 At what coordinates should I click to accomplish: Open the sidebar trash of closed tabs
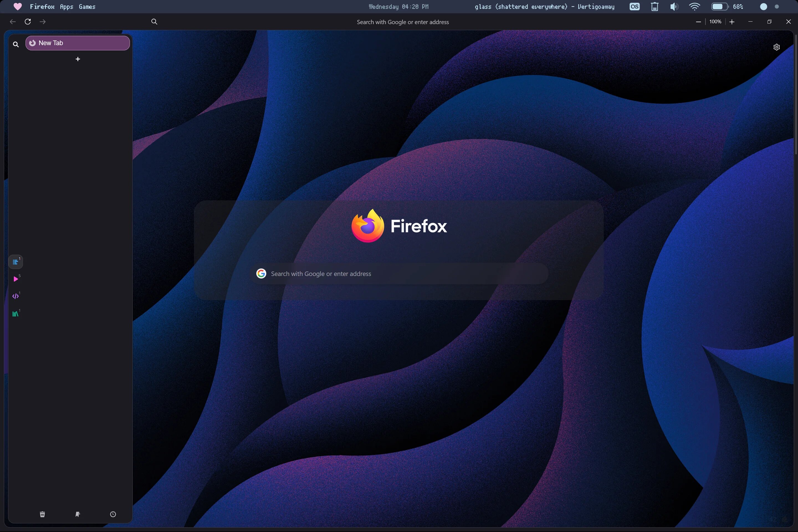(42, 514)
